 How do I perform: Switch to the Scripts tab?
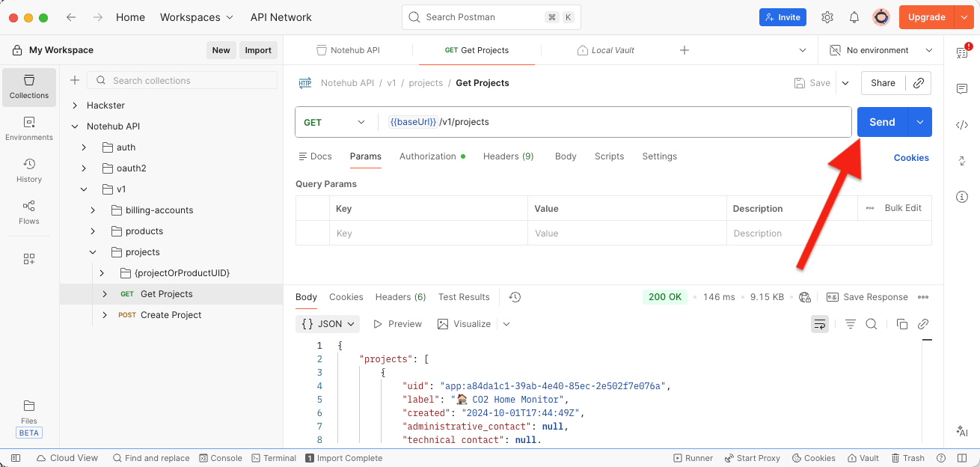click(x=610, y=156)
